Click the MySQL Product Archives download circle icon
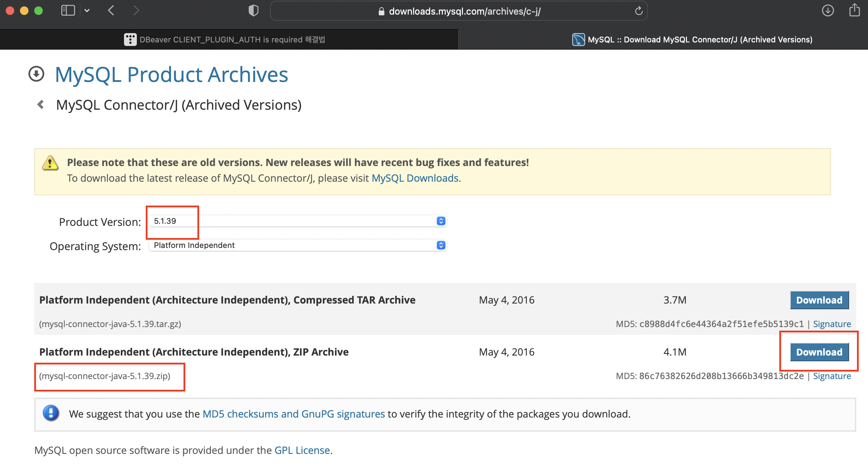 [x=36, y=74]
